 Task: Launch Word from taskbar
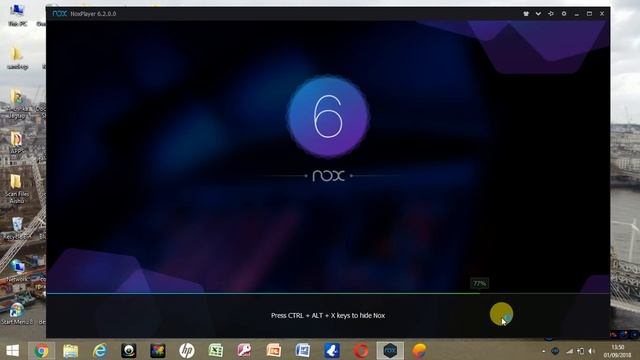point(302,351)
